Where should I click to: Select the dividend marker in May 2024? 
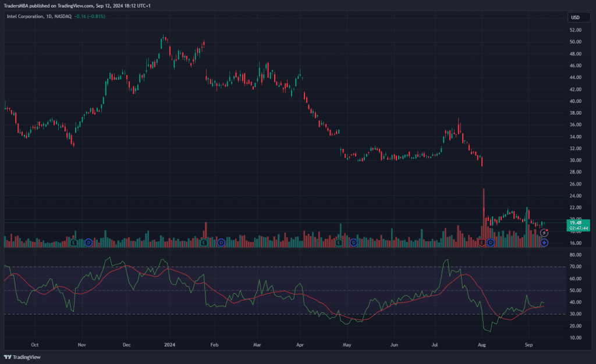(x=353, y=242)
